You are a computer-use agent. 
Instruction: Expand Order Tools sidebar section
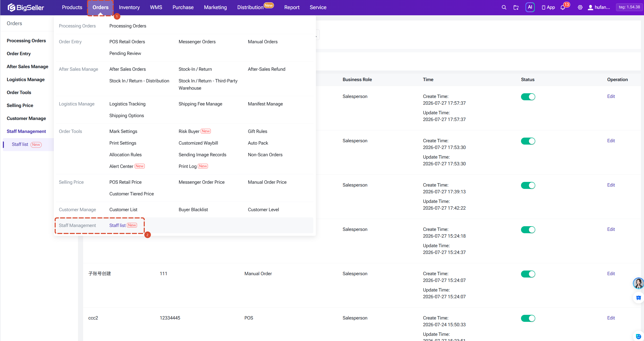click(x=19, y=93)
